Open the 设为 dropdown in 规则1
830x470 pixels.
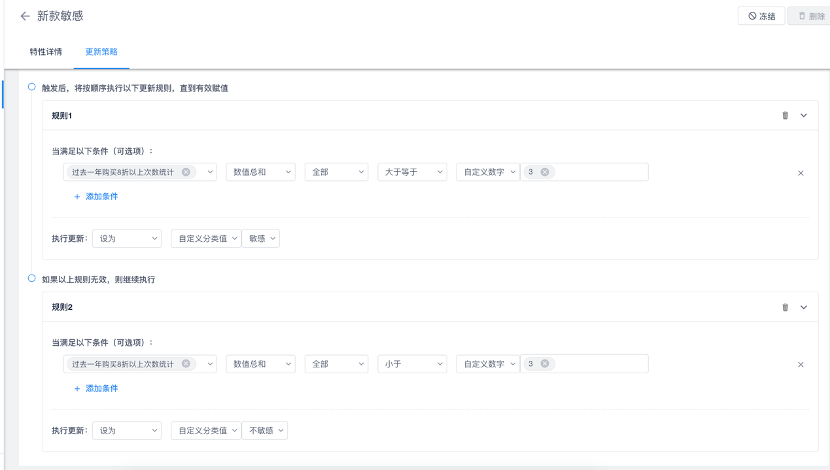(x=127, y=239)
